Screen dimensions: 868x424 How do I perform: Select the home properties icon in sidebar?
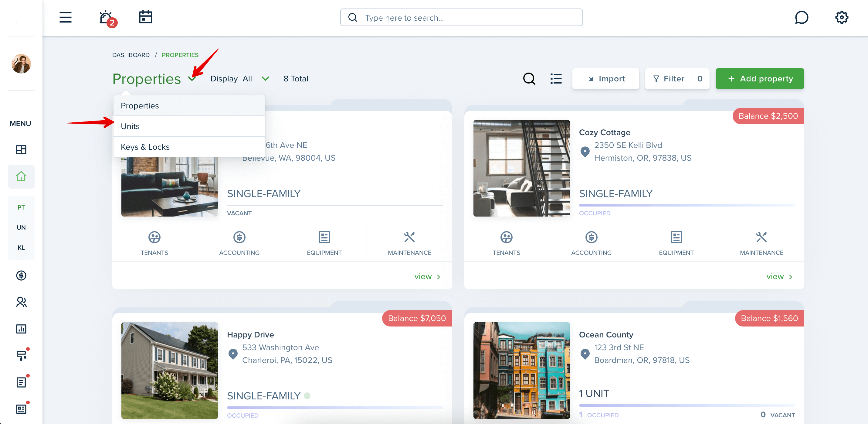coord(21,176)
